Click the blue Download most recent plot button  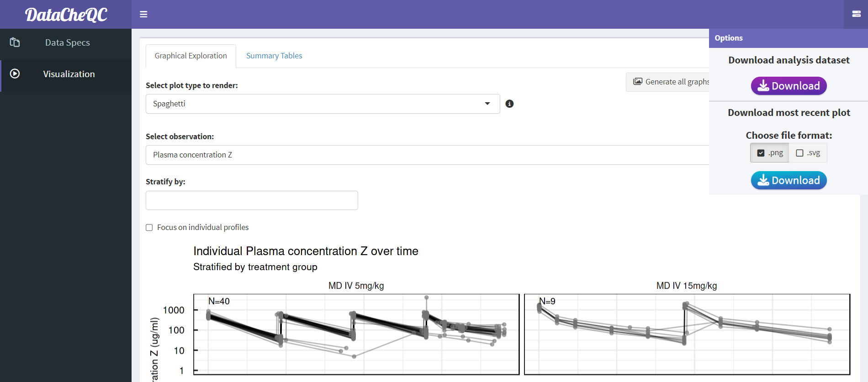(x=789, y=180)
